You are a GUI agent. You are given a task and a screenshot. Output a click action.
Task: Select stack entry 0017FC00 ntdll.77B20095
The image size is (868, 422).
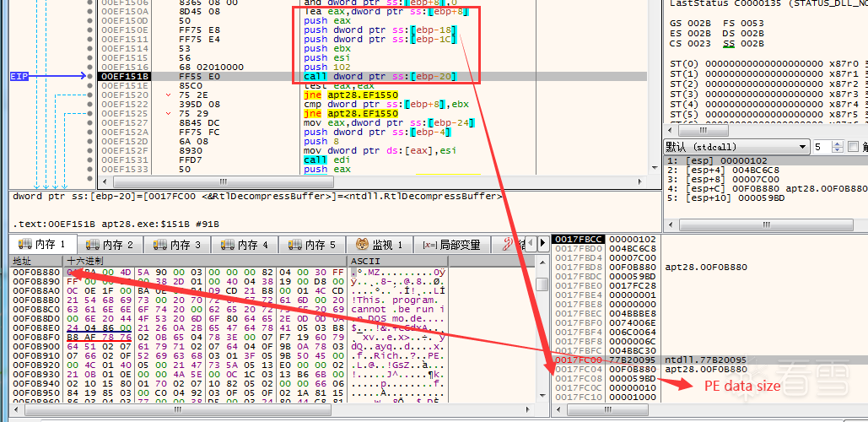point(709,360)
